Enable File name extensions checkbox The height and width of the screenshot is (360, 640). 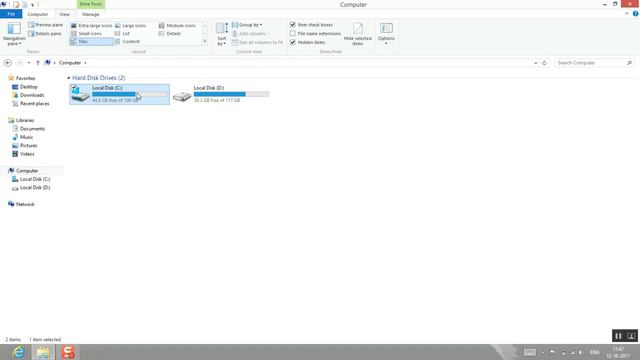pyautogui.click(x=293, y=33)
